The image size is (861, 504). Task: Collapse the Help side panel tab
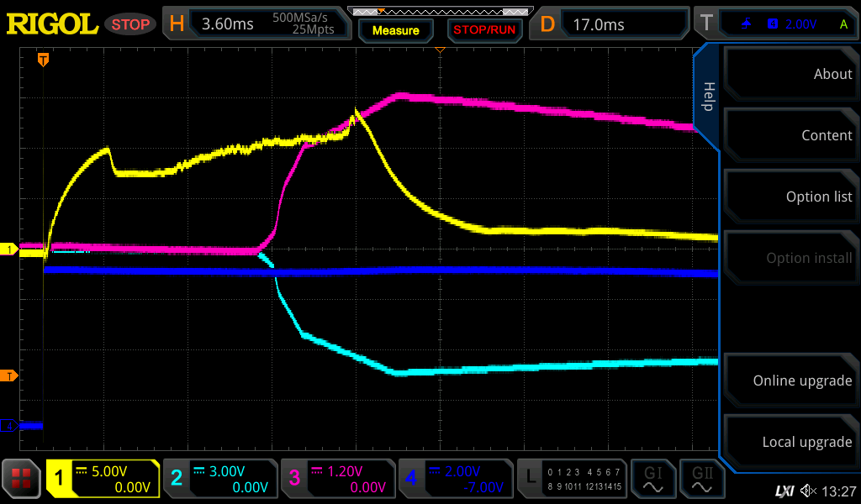tap(708, 97)
